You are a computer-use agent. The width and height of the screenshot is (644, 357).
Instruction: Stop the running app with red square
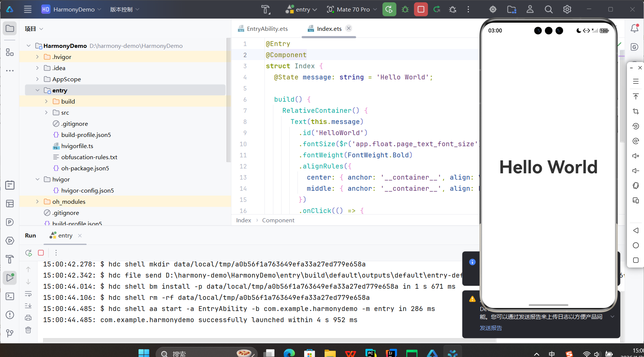pos(421,9)
